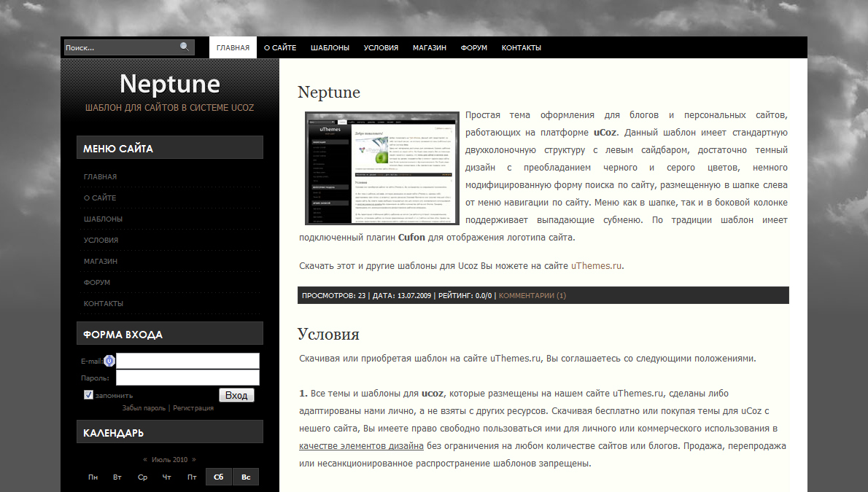Screen dimensions: 868x492
Task: Click the Вт calendar day header
Action: point(117,477)
